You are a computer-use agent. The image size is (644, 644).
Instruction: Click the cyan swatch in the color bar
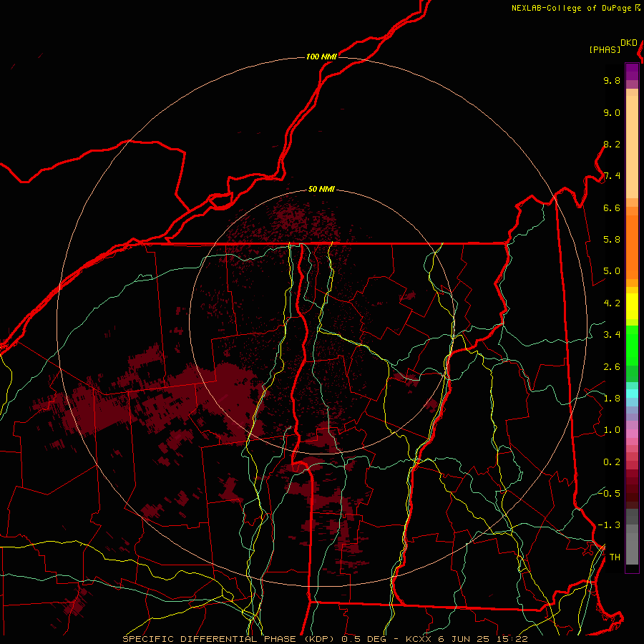pyautogui.click(x=632, y=393)
